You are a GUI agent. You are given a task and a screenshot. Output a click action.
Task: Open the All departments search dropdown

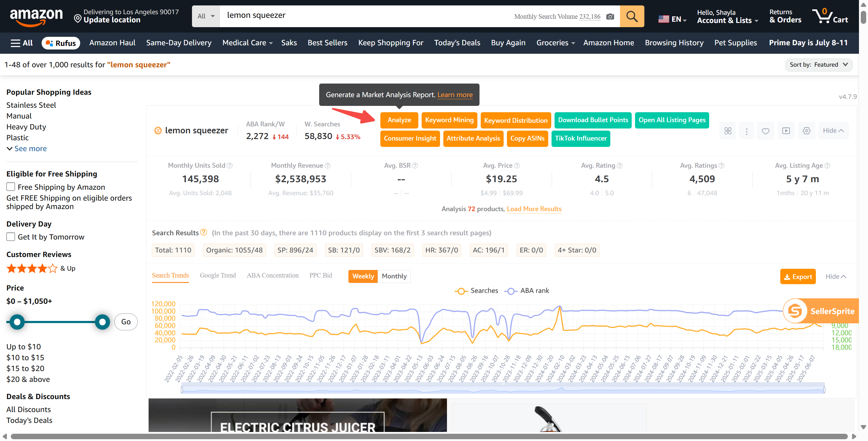coord(206,16)
